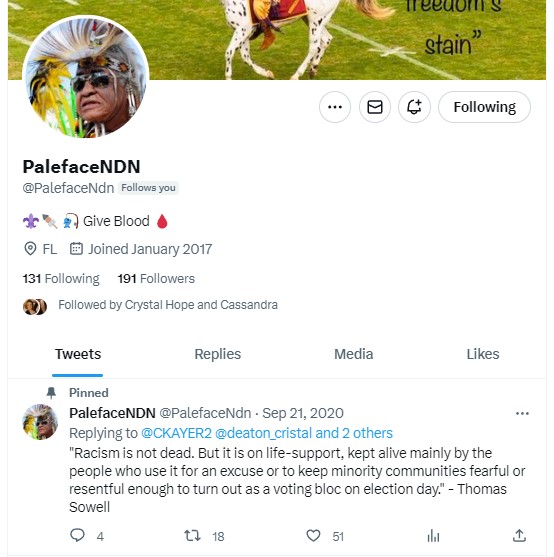
Task: Switch to the Media tab
Action: click(353, 354)
